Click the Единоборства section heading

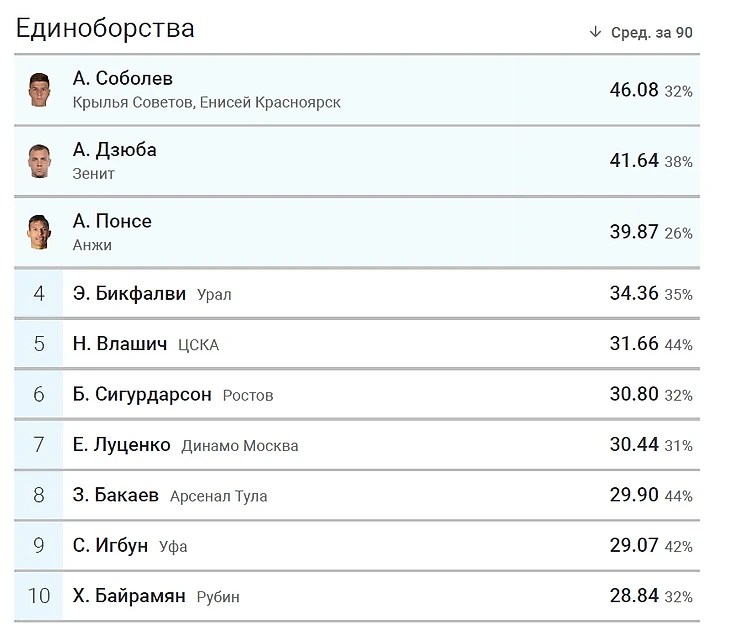click(105, 28)
